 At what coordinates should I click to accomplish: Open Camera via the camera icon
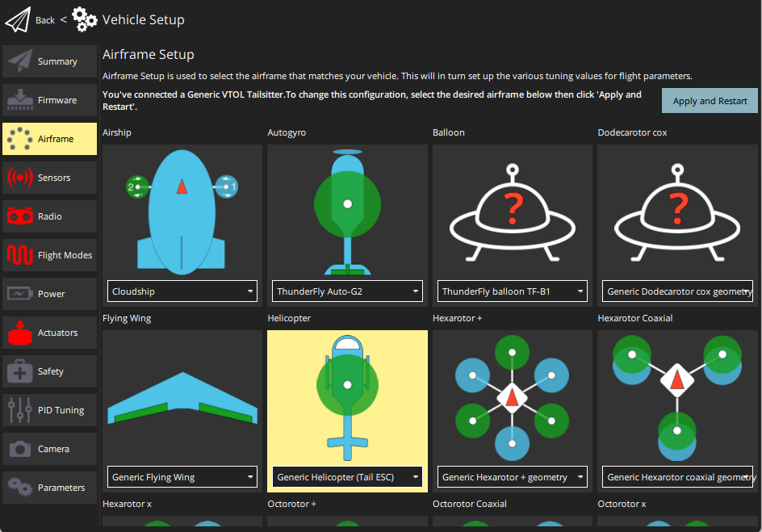(19, 449)
